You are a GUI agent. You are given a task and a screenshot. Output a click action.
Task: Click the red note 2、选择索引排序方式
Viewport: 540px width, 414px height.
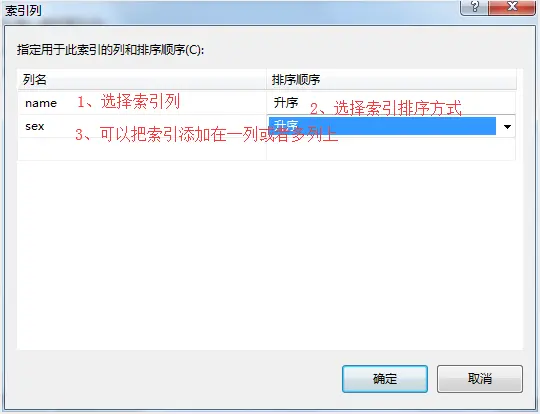coord(386,108)
